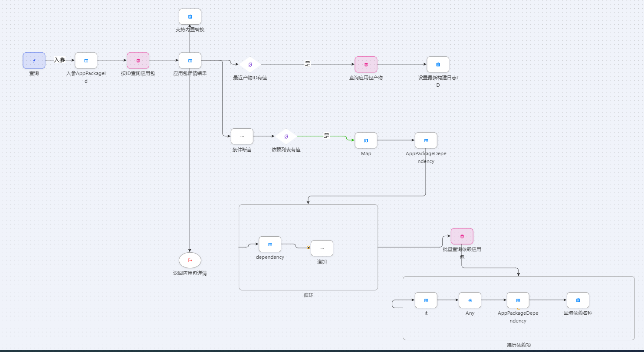Select the pink 按ID查询应用包 database node

coord(138,61)
